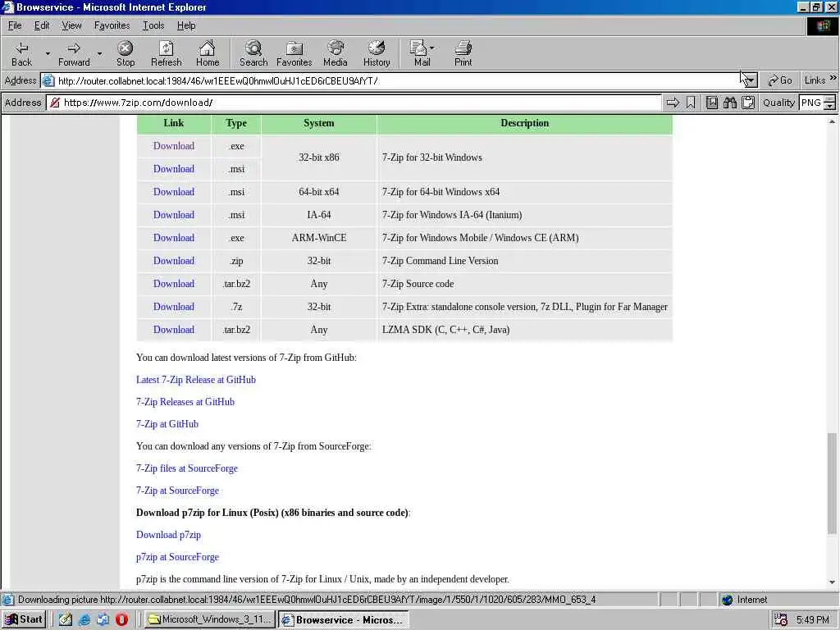Viewport: 840px width, 630px height.
Task: Open the Help menu
Action: click(x=186, y=25)
